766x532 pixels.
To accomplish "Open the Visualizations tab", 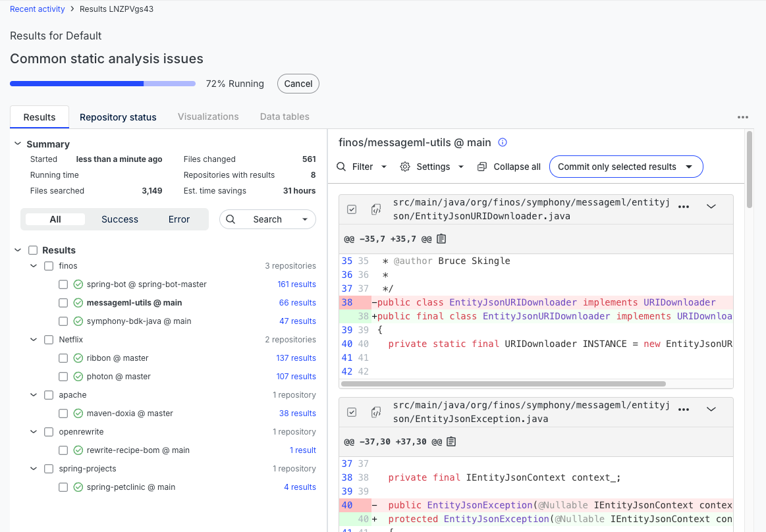I will pyautogui.click(x=208, y=117).
